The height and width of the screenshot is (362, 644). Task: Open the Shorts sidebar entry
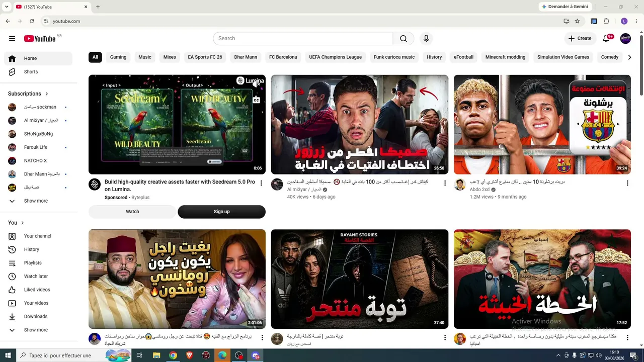tap(38, 72)
